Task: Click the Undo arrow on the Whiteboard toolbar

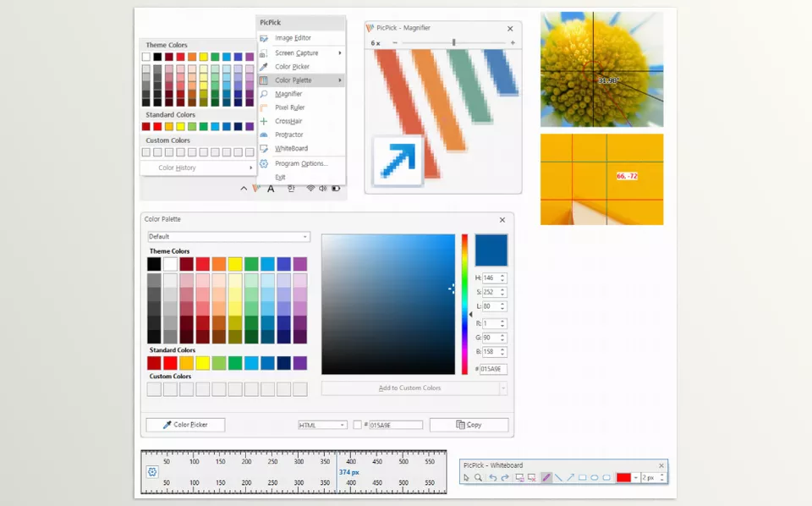Action: tap(493, 477)
